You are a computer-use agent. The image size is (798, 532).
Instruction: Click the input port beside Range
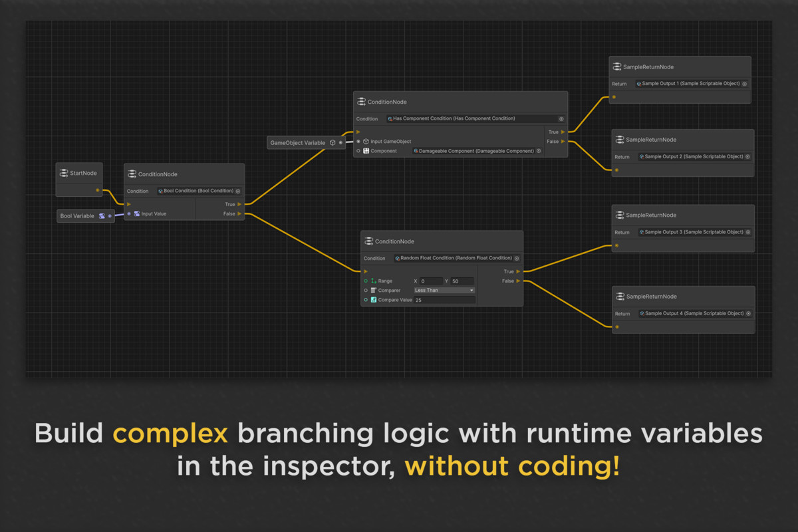[x=366, y=281]
